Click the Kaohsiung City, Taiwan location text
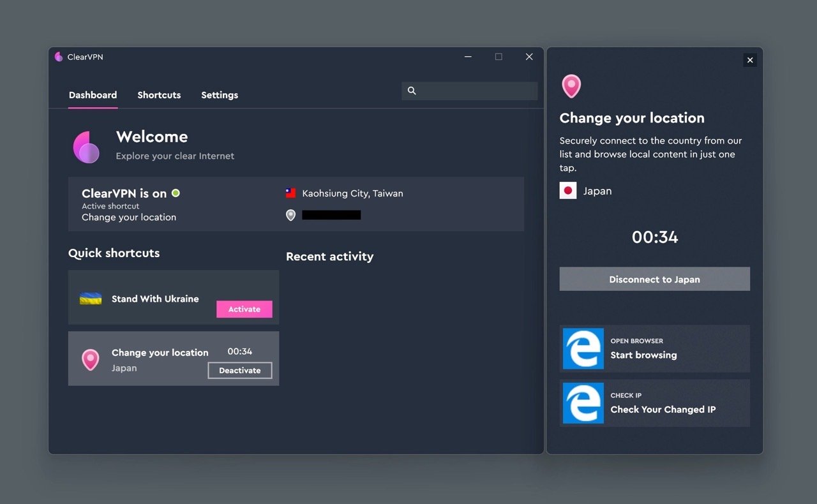This screenshot has width=817, height=504. click(352, 193)
